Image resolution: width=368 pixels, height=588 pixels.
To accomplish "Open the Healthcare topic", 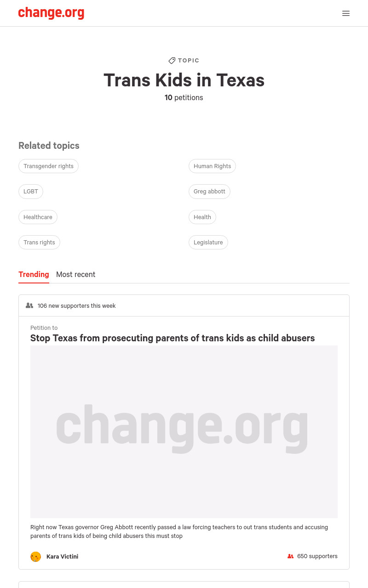I will (38, 217).
